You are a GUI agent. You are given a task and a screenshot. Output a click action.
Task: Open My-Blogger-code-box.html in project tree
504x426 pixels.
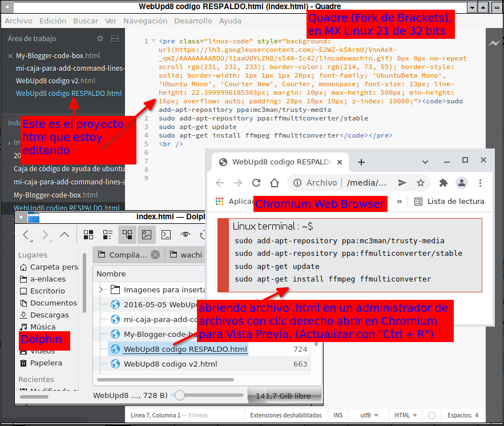coord(55,195)
